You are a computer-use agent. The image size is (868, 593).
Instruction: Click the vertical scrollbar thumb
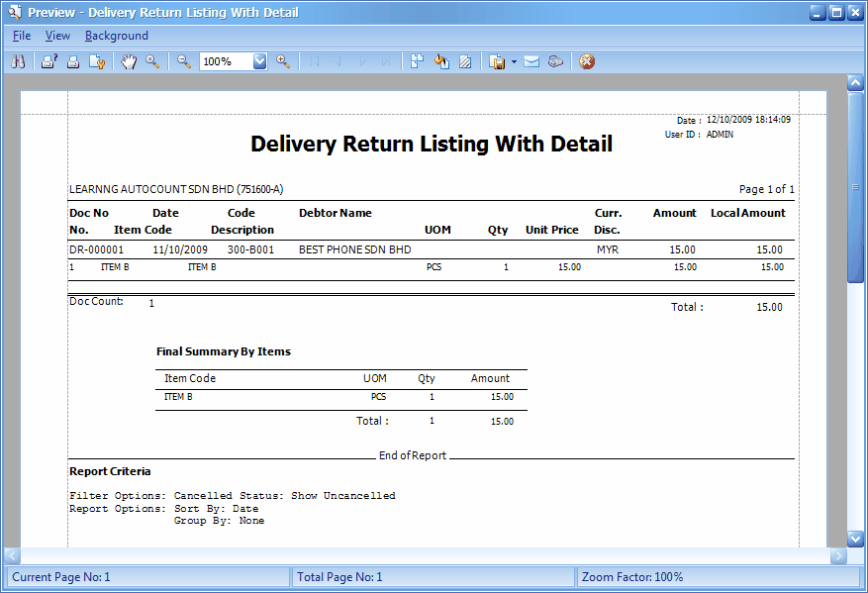(855, 187)
